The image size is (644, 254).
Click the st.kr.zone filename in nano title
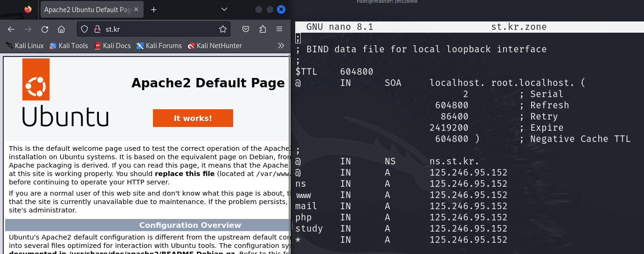(x=519, y=27)
